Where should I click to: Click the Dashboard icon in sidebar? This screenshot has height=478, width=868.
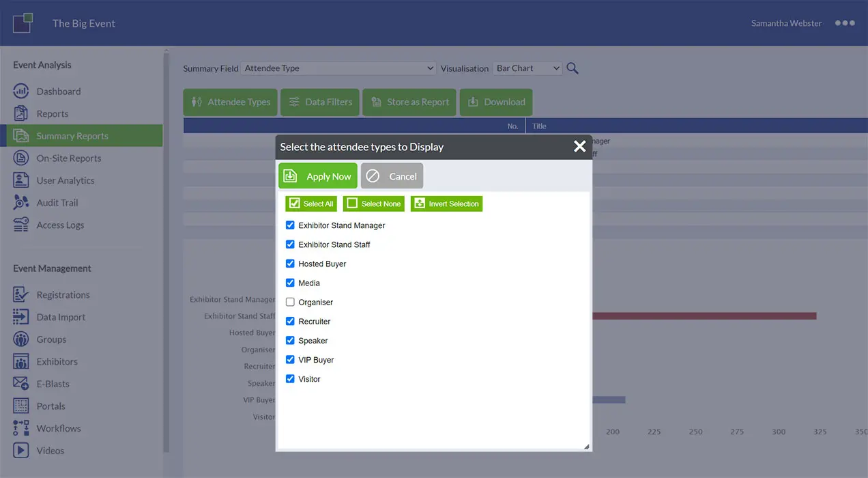[21, 92]
